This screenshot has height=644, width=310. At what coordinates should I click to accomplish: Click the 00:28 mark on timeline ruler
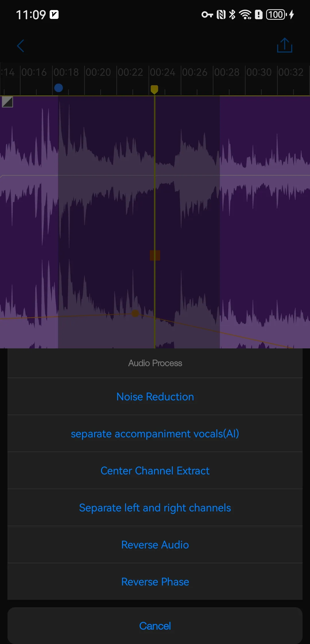click(x=227, y=72)
